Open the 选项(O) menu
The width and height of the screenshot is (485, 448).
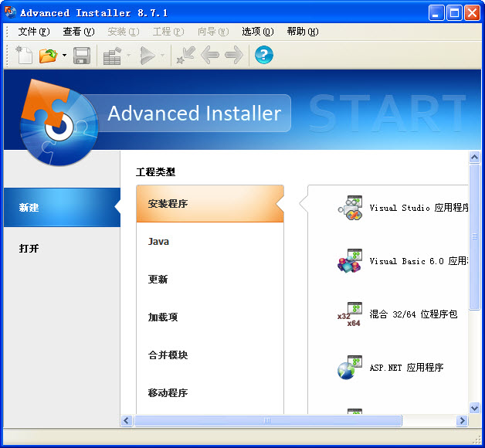[x=257, y=32]
